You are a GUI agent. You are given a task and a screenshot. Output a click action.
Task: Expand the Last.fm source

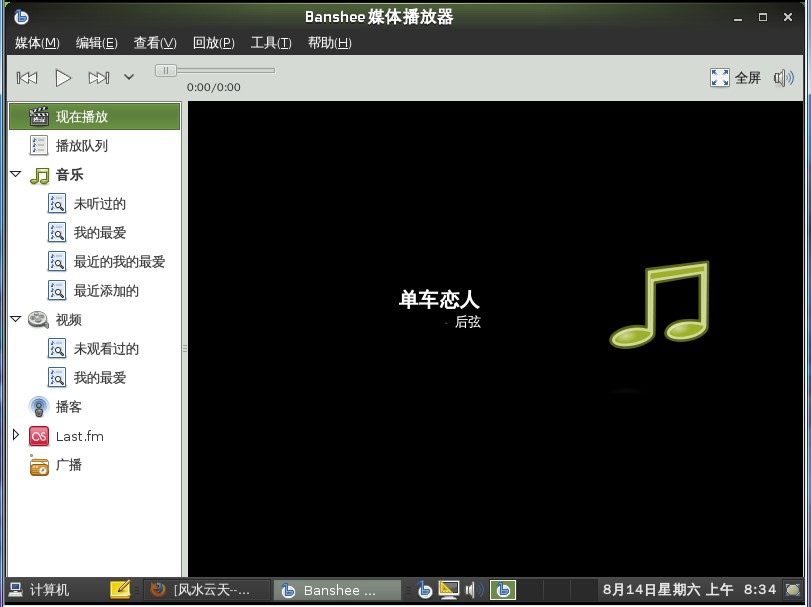pyautogui.click(x=16, y=435)
